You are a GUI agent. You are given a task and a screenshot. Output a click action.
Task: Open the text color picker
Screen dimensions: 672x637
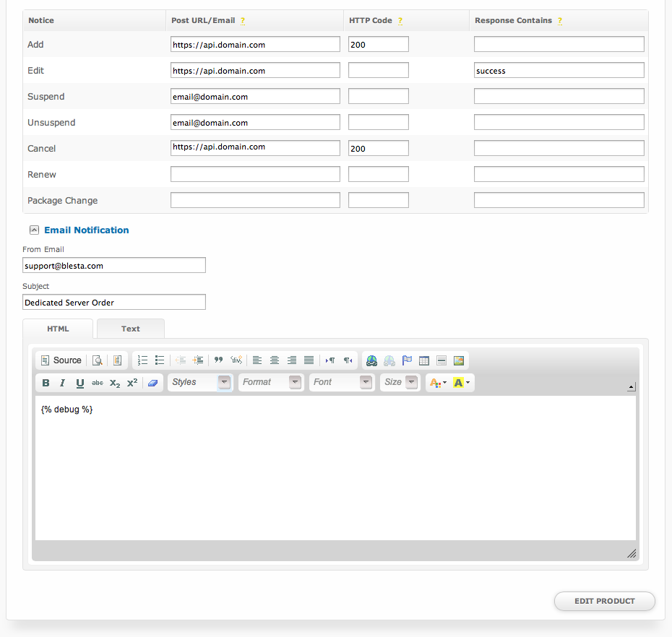[438, 383]
